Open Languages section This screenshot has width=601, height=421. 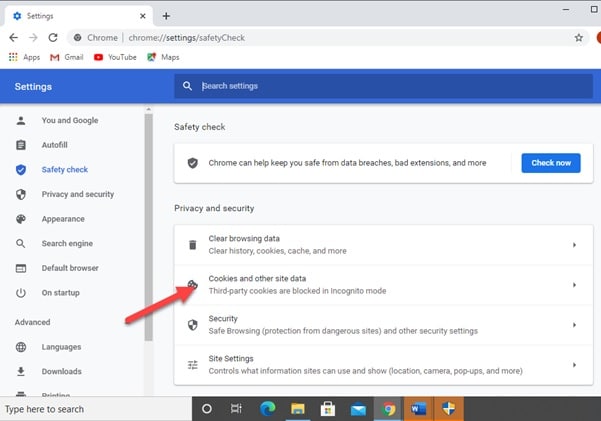click(61, 347)
